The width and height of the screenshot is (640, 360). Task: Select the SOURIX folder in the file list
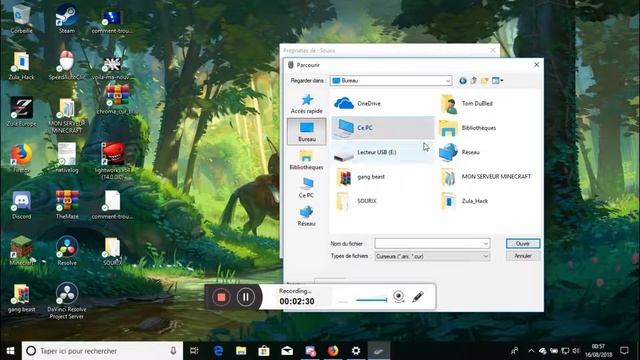[382, 201]
